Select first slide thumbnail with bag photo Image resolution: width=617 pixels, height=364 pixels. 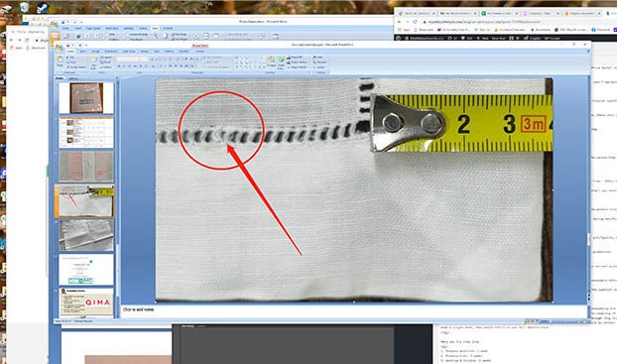(x=86, y=97)
